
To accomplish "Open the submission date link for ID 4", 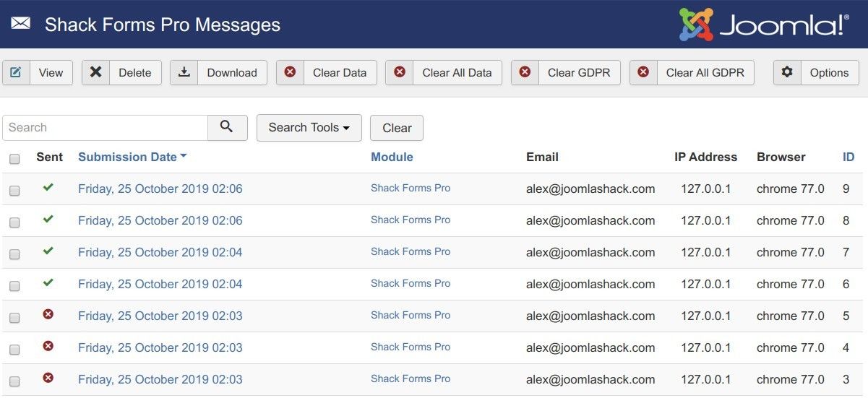I will pos(160,347).
